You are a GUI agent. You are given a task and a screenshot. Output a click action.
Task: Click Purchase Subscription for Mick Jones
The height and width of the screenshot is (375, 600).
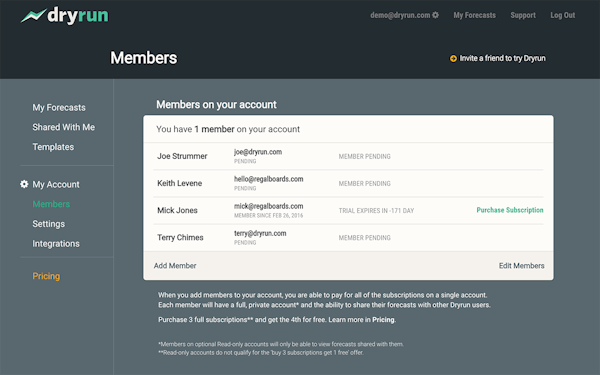[510, 210]
